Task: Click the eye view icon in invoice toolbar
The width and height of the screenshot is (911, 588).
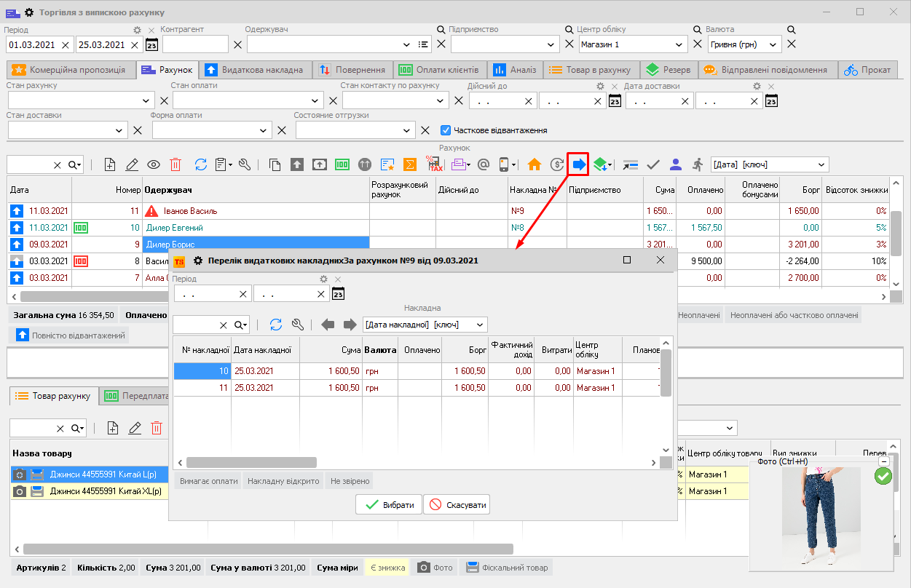Action: point(154,164)
